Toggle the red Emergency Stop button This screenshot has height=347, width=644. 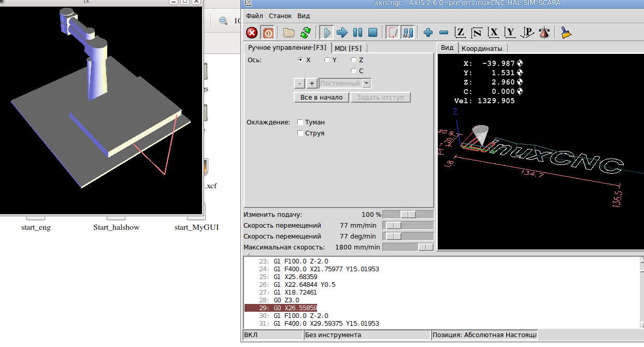click(x=252, y=33)
